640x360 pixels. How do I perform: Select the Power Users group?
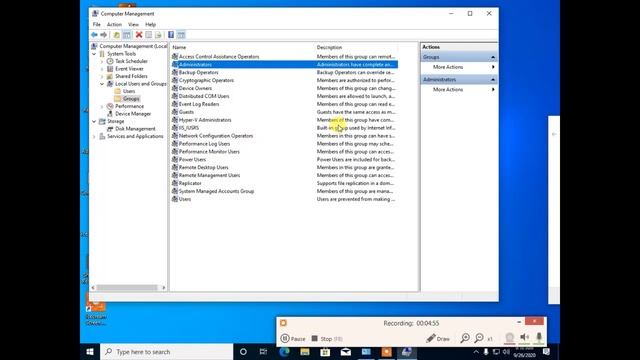click(192, 160)
